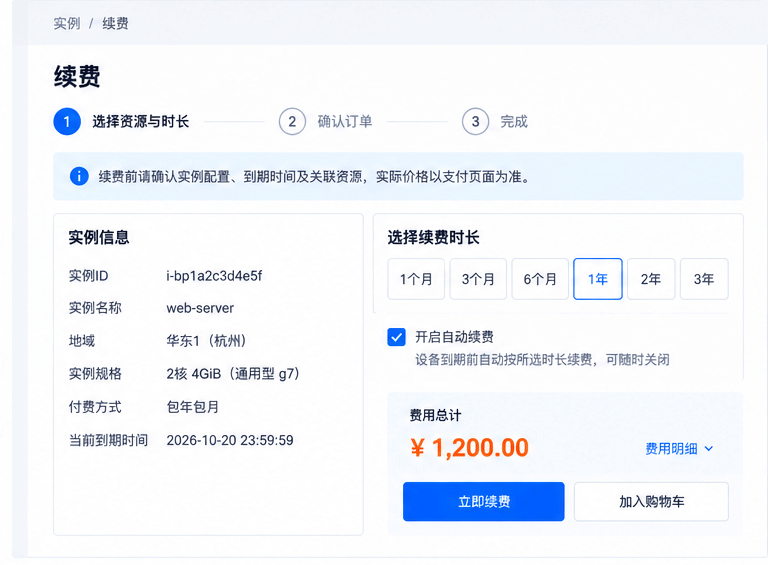Select the 3个月 renewal duration
Viewport: 768px width, 565px height.
coord(478,279)
